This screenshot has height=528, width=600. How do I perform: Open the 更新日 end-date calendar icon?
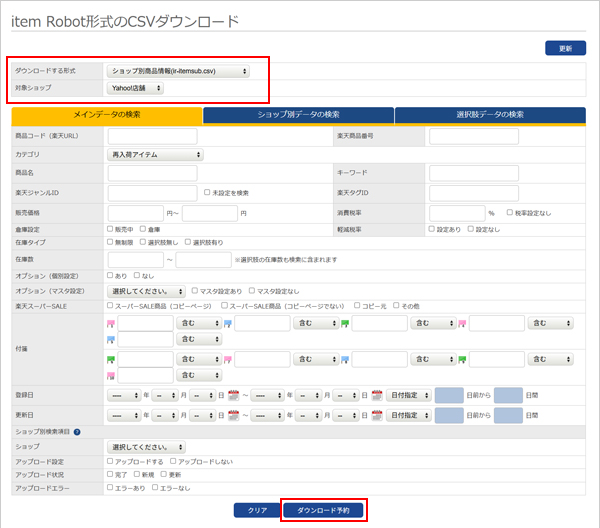[377, 415]
